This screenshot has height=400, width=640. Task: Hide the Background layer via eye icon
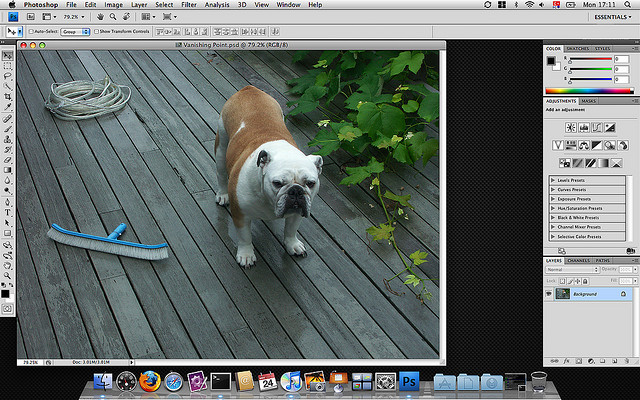[549, 294]
